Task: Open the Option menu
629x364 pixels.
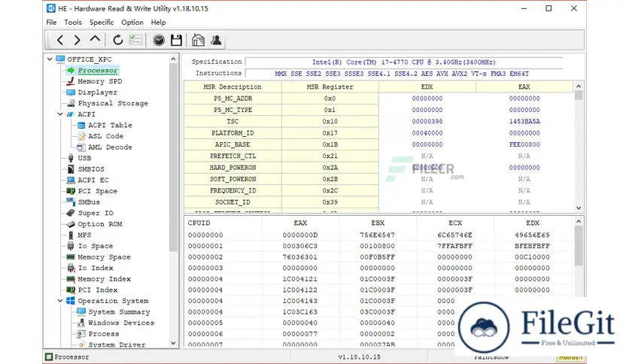Action: [x=132, y=23]
